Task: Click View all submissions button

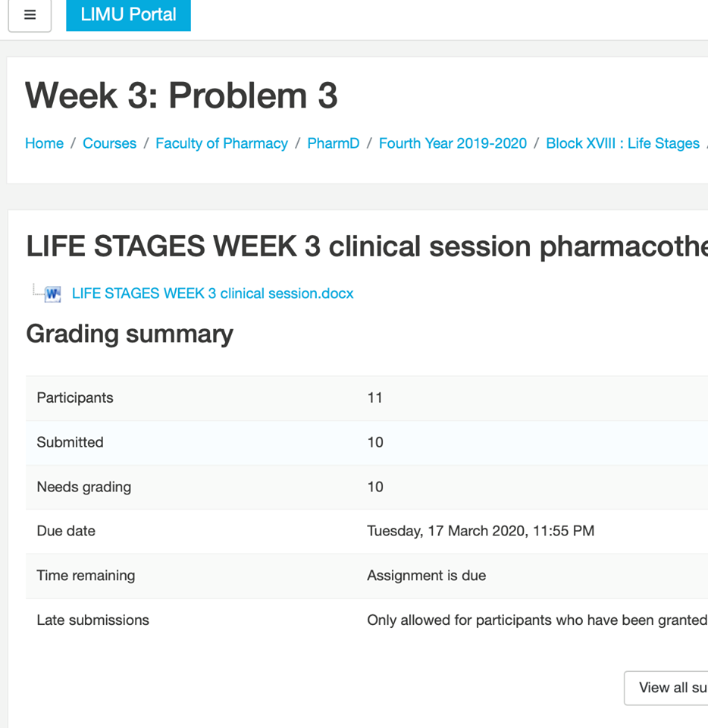Action: pos(666,688)
